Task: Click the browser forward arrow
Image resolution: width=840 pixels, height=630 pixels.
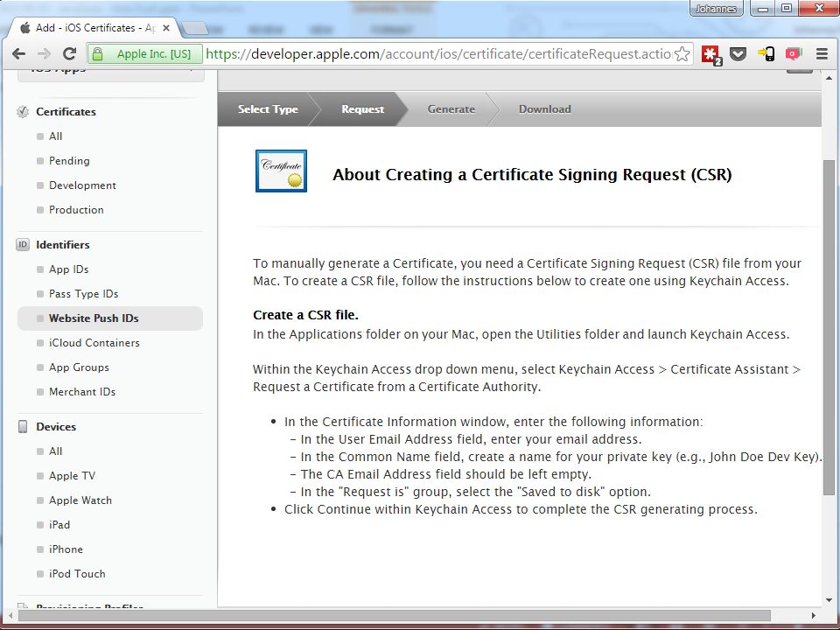Action: click(x=44, y=53)
